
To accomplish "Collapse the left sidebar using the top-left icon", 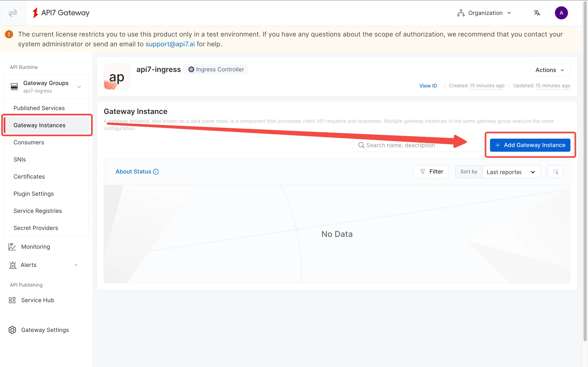I will (x=13, y=13).
